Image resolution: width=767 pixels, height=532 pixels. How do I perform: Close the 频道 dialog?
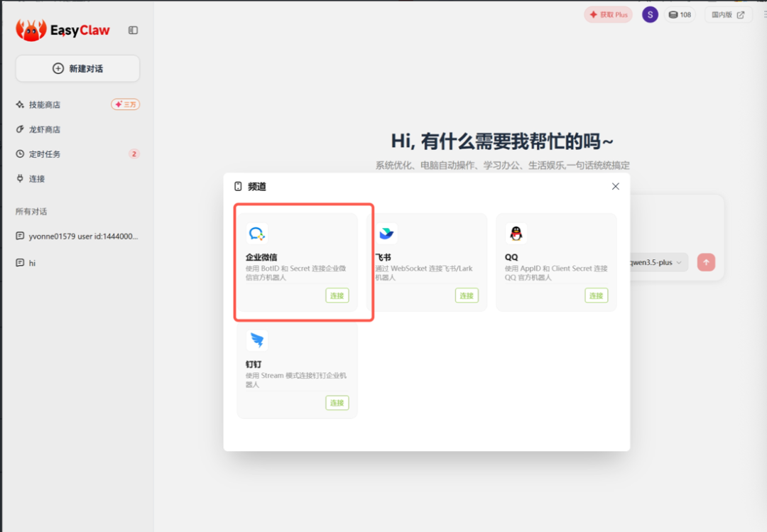[616, 186]
